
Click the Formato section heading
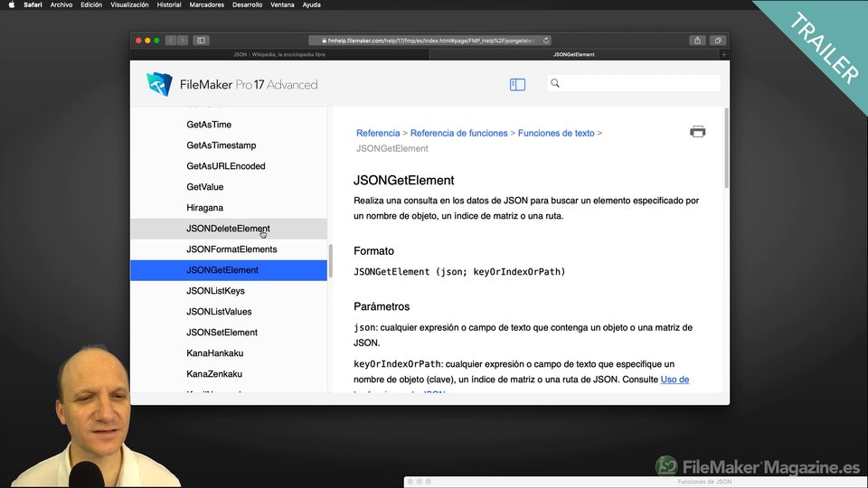(x=373, y=251)
